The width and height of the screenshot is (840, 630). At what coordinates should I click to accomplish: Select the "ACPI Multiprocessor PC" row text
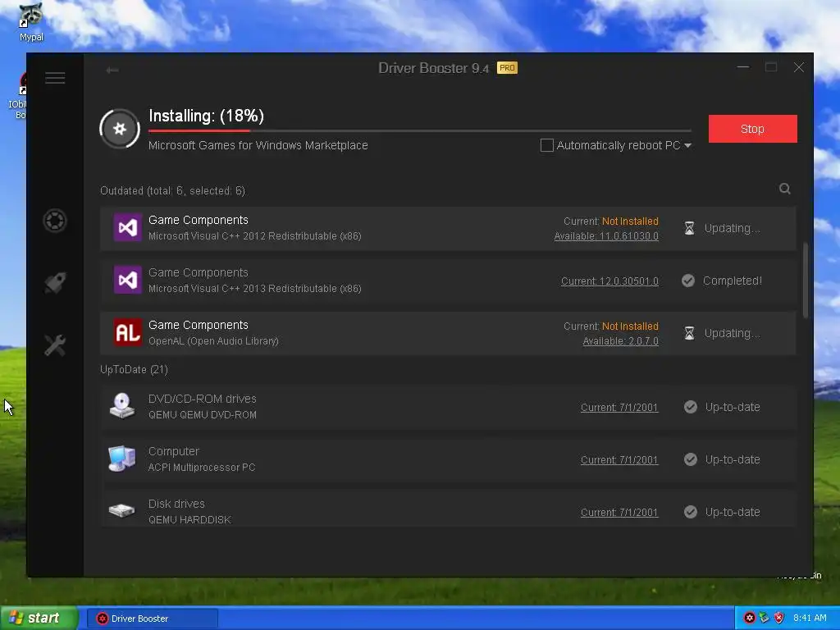[x=202, y=468]
